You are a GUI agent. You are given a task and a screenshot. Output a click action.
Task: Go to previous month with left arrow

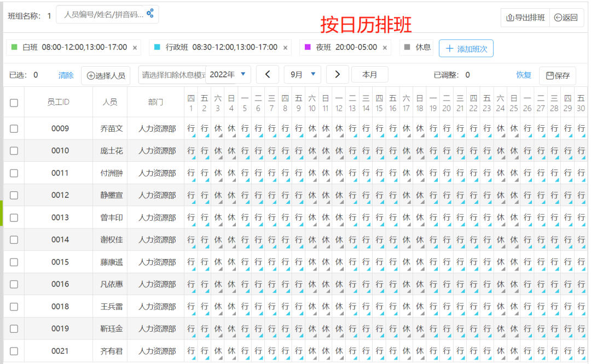268,74
